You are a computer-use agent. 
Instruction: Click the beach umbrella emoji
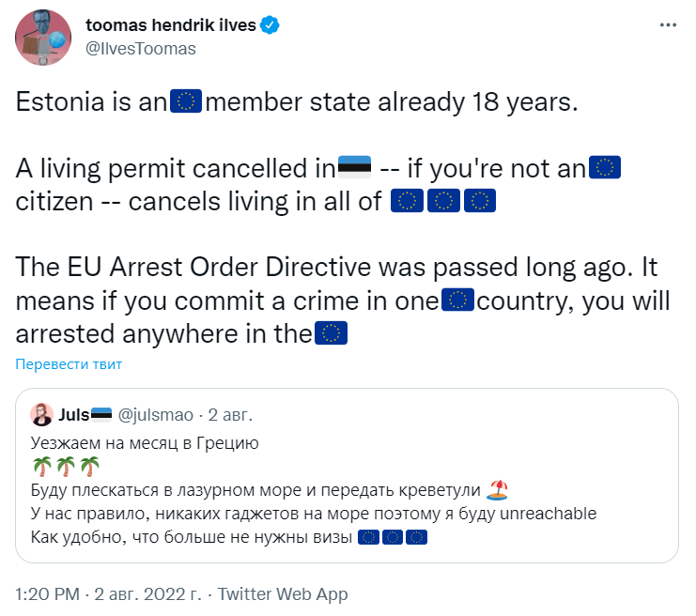[x=498, y=489]
